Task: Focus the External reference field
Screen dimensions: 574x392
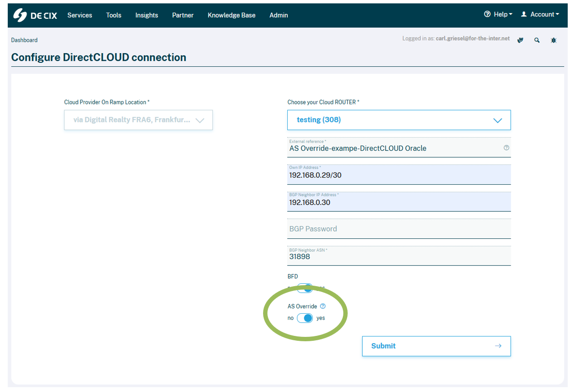Action: click(399, 147)
